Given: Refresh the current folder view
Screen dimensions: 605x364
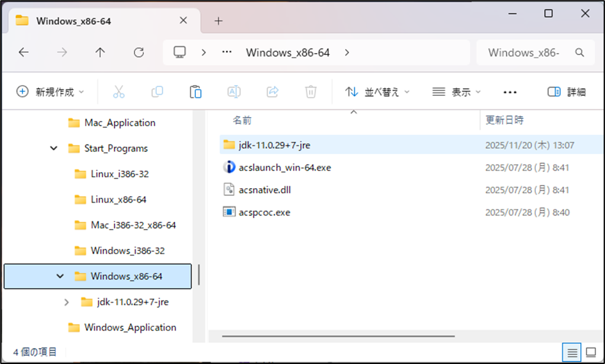Looking at the screenshot, I should pyautogui.click(x=138, y=52).
